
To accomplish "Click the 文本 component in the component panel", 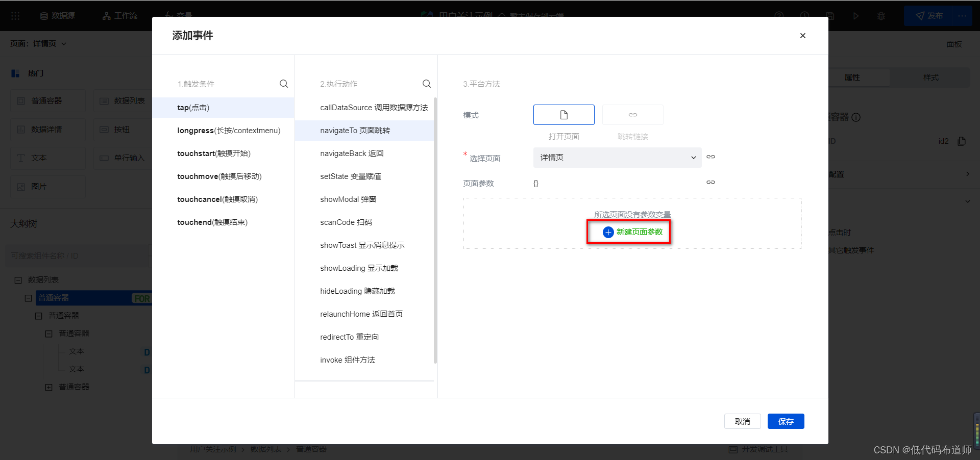I will coord(48,158).
